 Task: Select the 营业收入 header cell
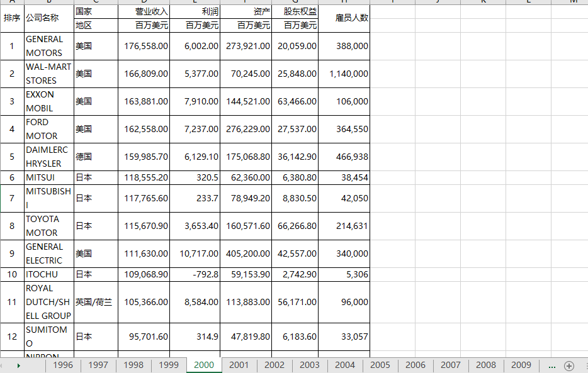click(144, 11)
